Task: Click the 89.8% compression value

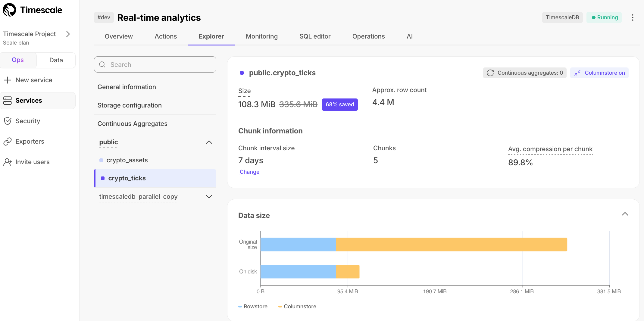Action: 521,163
